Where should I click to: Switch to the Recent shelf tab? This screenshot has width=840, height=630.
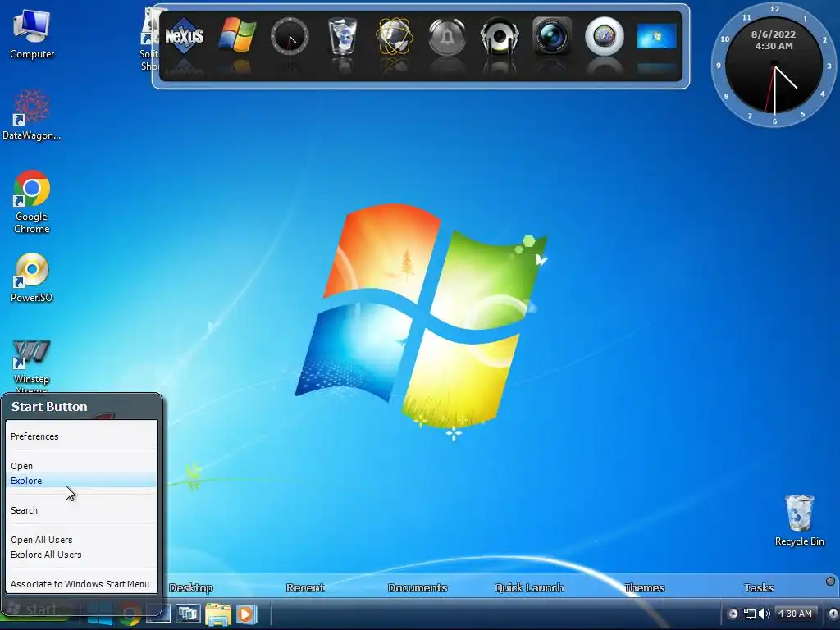tap(305, 587)
